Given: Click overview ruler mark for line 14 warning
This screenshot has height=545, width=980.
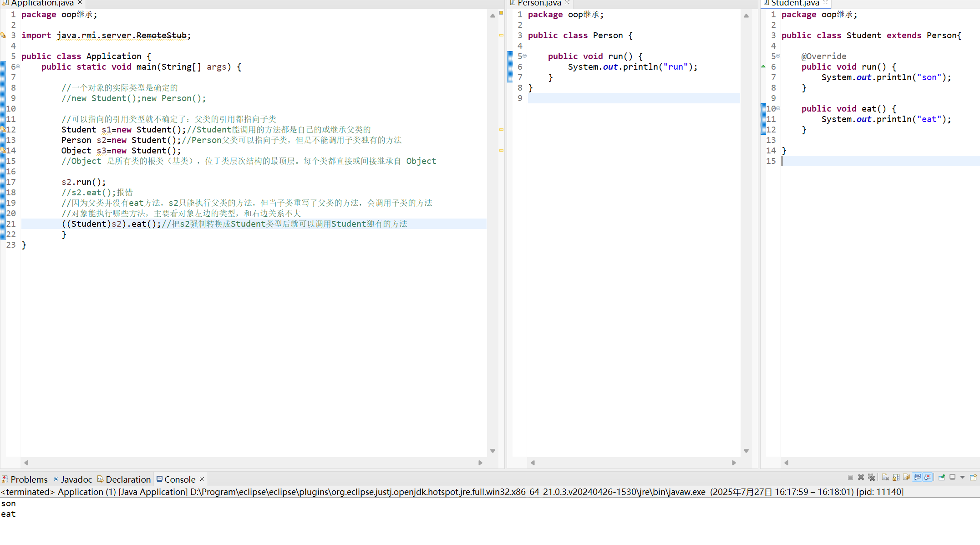Looking at the screenshot, I should coord(501,150).
